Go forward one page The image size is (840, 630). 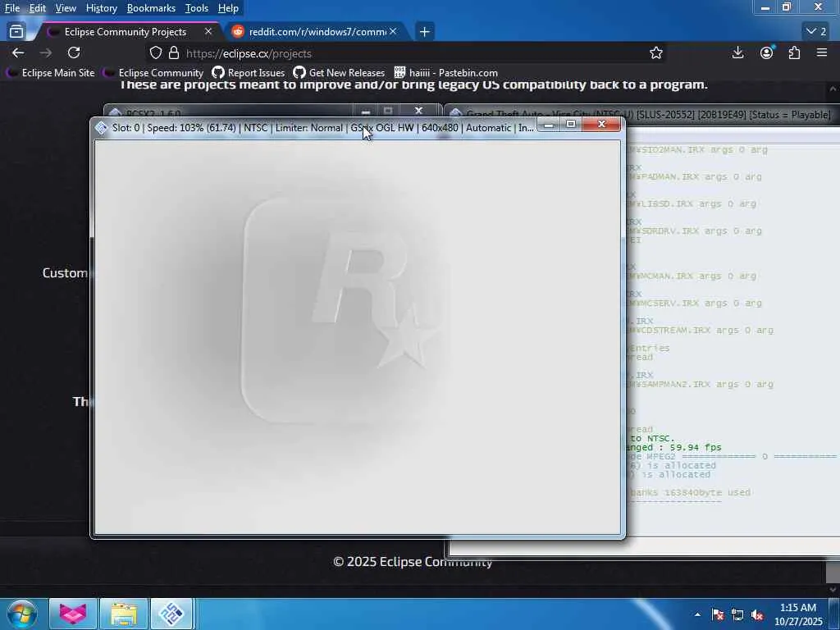(x=46, y=52)
